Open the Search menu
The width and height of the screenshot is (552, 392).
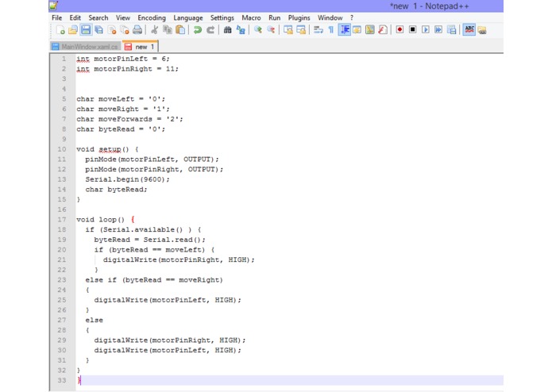click(x=98, y=17)
